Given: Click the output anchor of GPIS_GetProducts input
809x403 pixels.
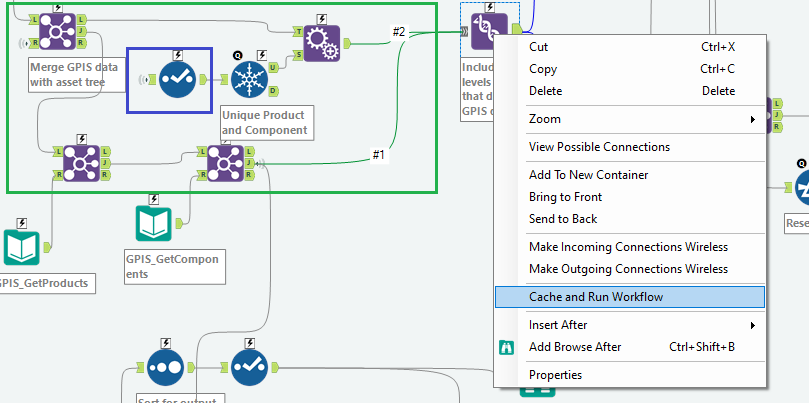Looking at the screenshot, I should click(46, 248).
